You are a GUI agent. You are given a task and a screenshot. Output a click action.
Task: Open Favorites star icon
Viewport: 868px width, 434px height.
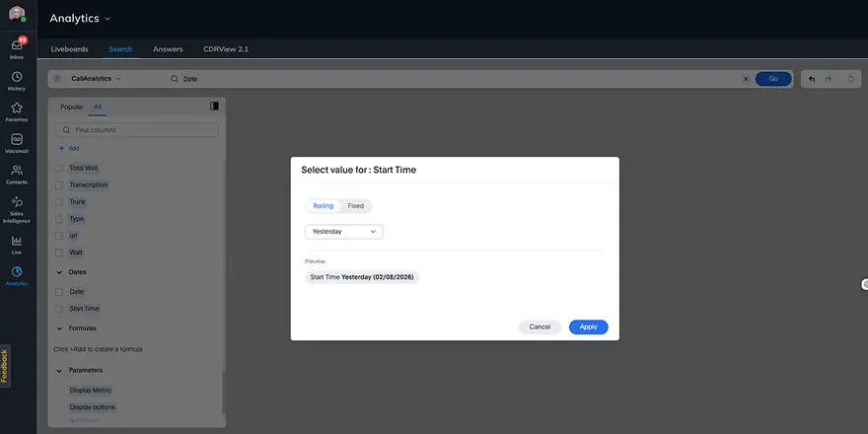point(17,110)
